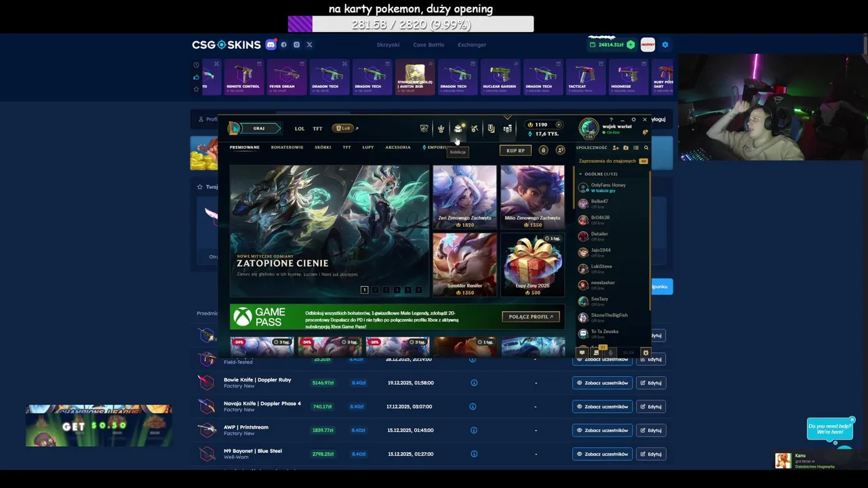Open the Store coins icon
The image size is (868, 488).
point(507,128)
